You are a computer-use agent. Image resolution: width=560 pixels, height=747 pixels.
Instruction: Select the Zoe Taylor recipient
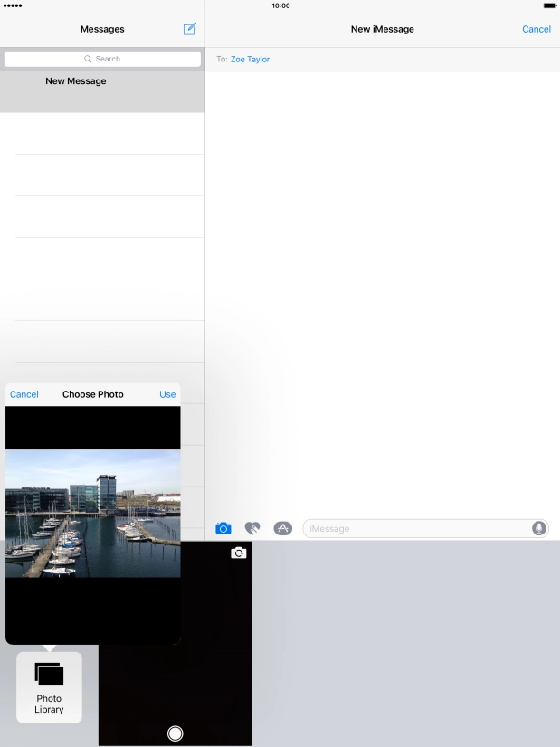[x=250, y=60]
